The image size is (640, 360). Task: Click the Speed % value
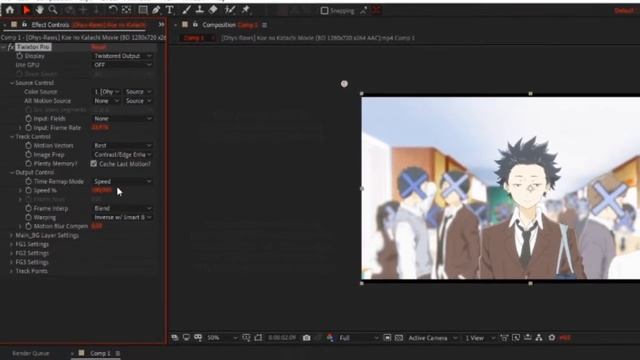(102, 190)
